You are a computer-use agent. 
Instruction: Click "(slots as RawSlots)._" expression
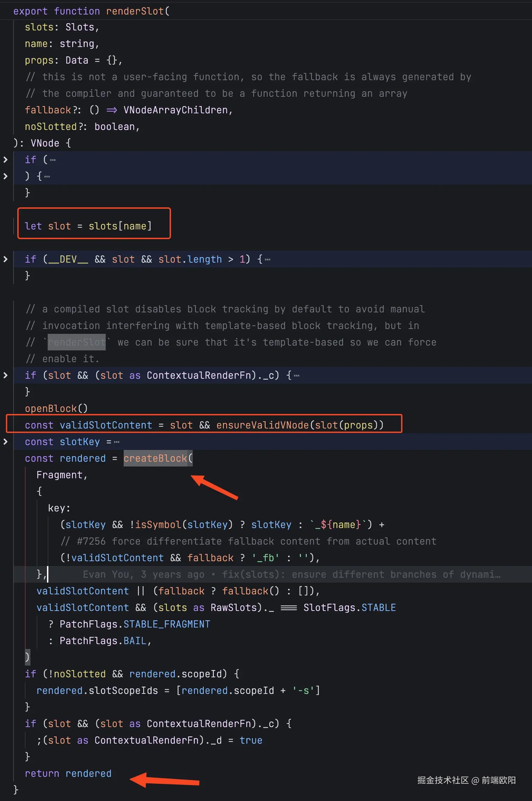(x=213, y=607)
